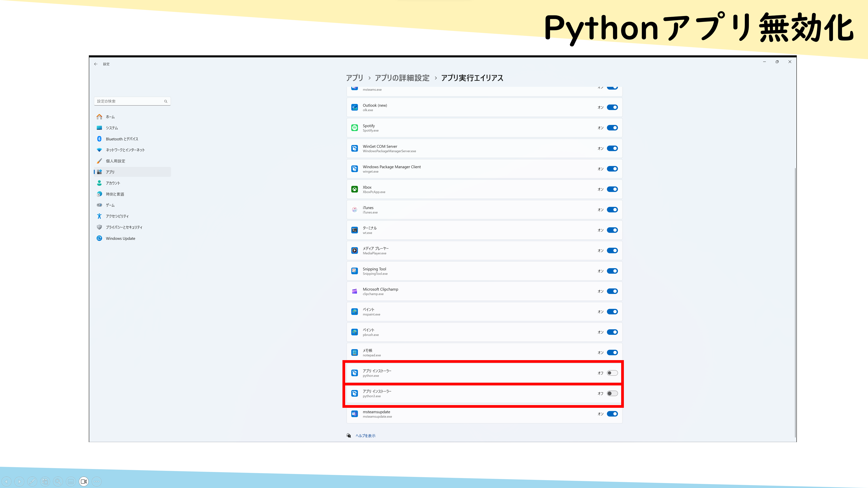
Task: Open the see-all-slides grid button
Action: click(x=45, y=482)
